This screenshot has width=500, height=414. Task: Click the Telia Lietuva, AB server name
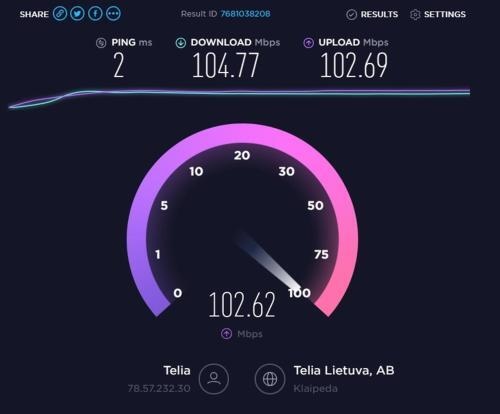pos(344,370)
